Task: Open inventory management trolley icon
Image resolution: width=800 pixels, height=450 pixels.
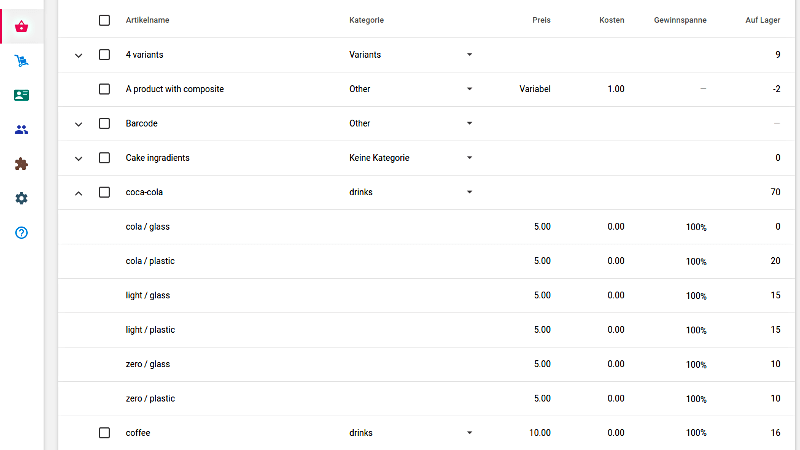Action: coord(21,61)
